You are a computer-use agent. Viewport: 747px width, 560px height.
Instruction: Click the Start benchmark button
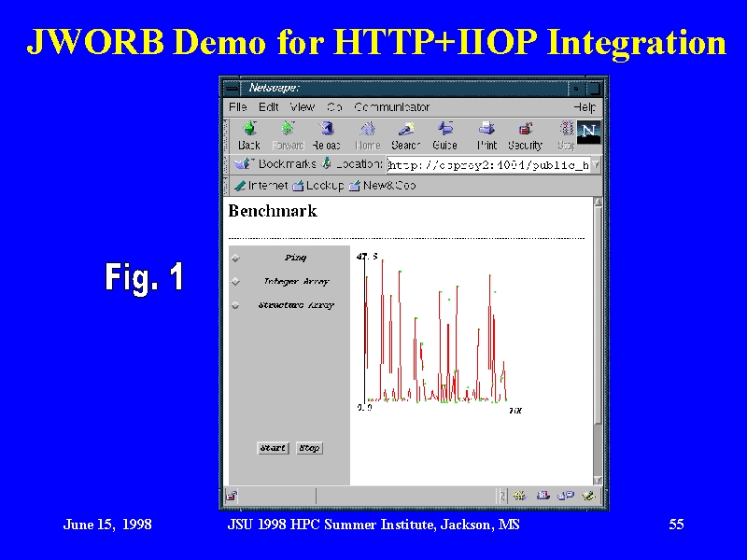(273, 448)
